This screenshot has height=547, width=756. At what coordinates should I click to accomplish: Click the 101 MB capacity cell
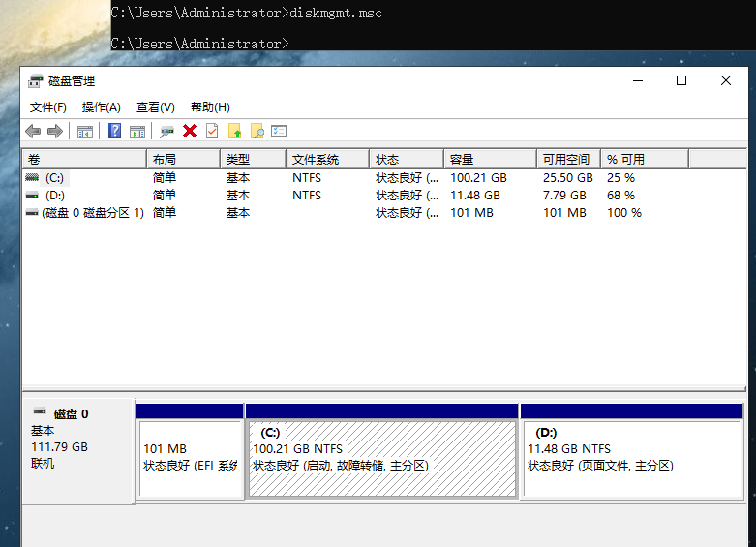click(471, 213)
